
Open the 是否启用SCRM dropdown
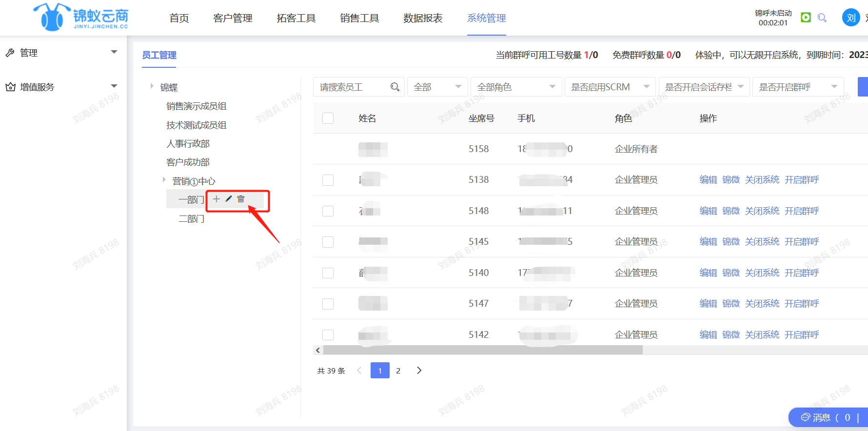611,87
